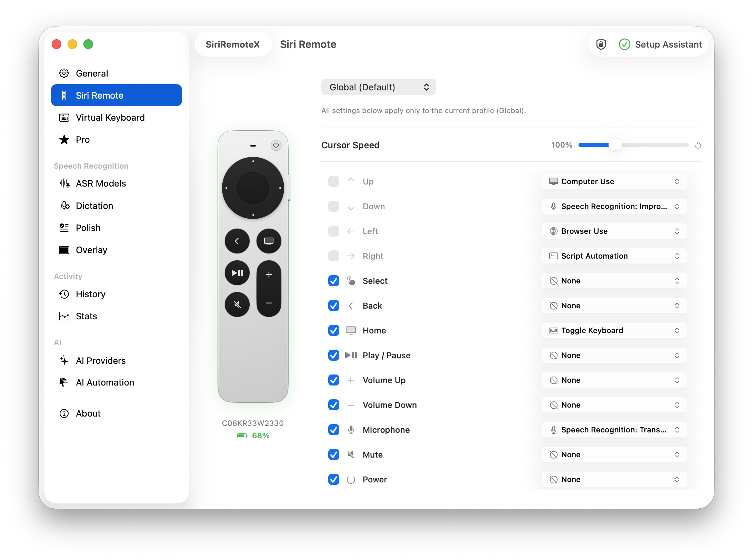Click the Cursor Speed slider thumb
The image size is (753, 560).
[x=615, y=145]
